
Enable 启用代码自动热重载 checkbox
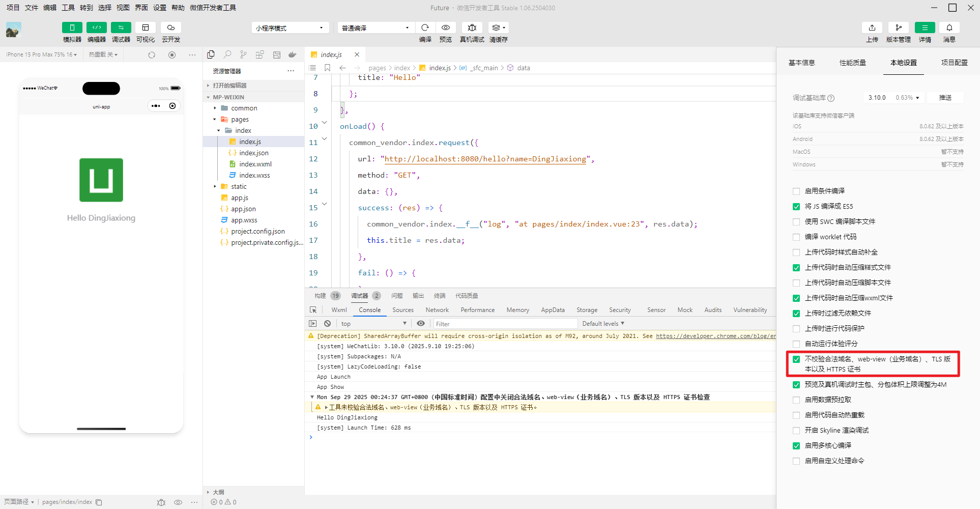[796, 415]
